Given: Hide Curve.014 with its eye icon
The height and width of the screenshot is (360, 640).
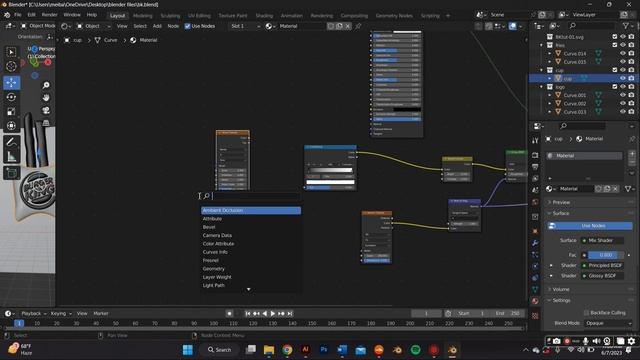Looking at the screenshot, I should pos(623,53).
